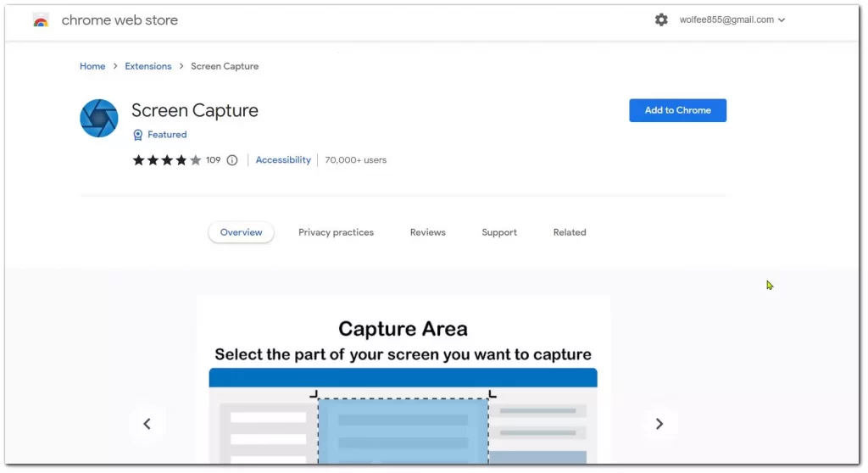The height and width of the screenshot is (473, 868).
Task: Open the Accessibility category link
Action: (283, 160)
